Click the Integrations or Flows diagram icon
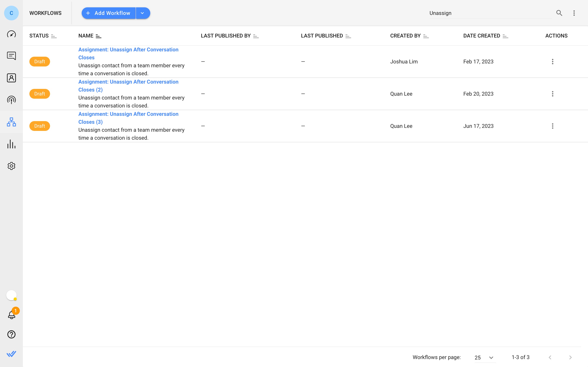This screenshot has width=588, height=367. click(x=11, y=122)
